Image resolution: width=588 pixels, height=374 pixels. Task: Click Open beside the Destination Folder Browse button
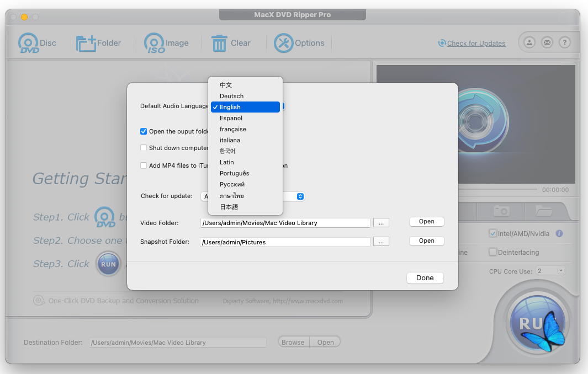coord(325,342)
